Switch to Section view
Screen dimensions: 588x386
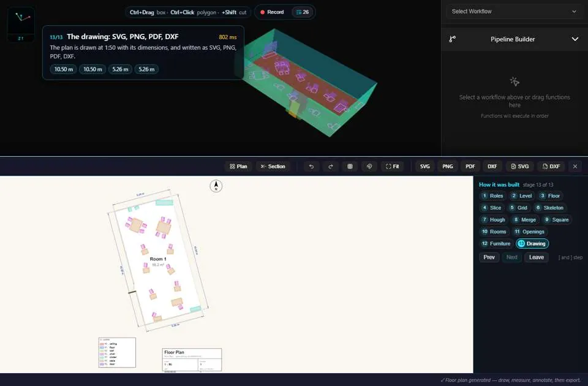[x=273, y=166]
